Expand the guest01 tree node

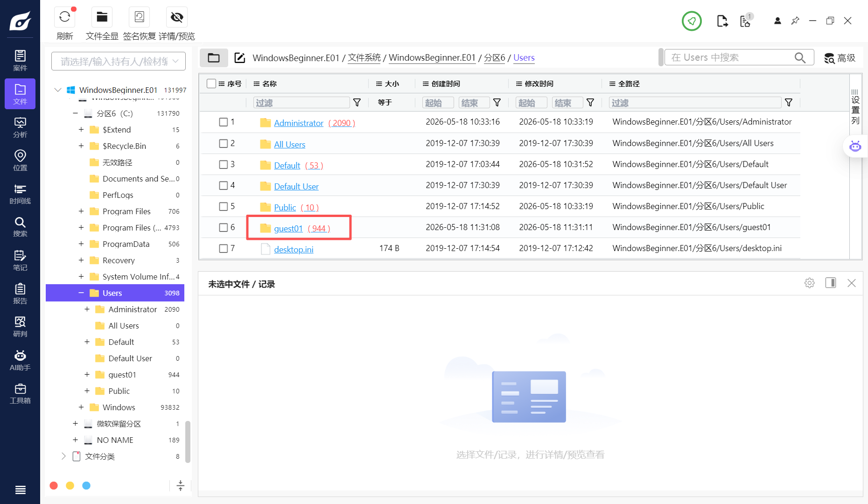tap(87, 375)
